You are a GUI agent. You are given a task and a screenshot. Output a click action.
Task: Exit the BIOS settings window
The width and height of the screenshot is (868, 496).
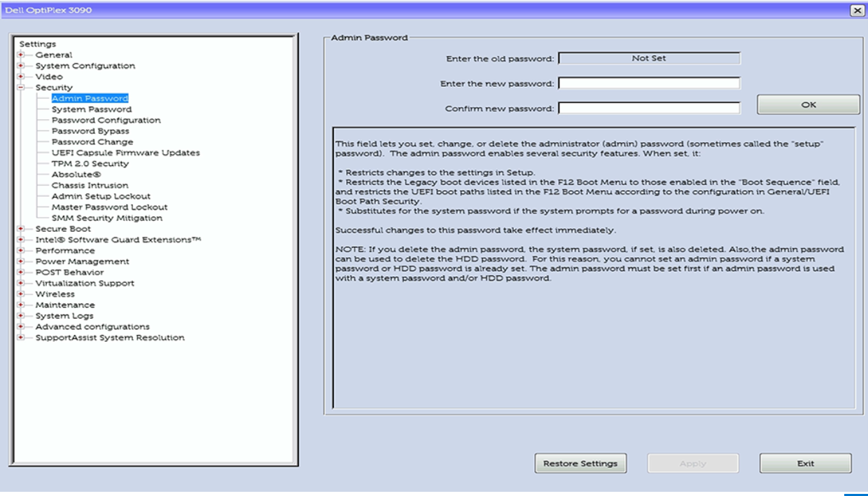coord(805,463)
